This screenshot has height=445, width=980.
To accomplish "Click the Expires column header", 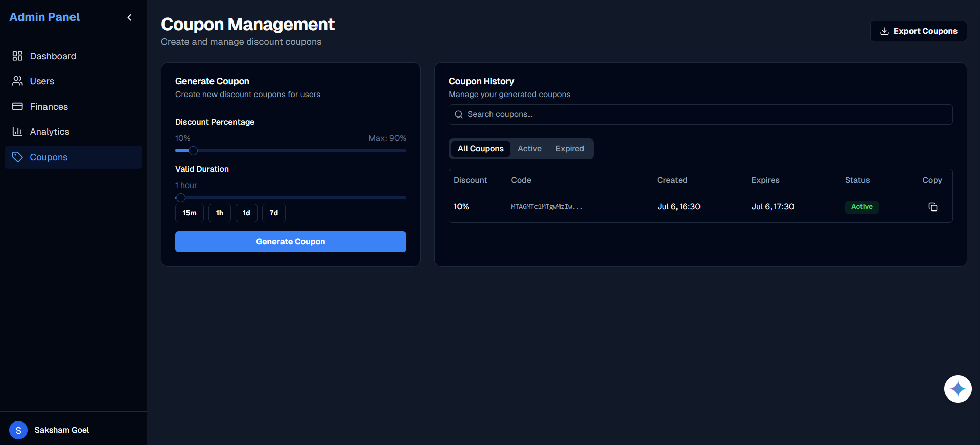I will tap(765, 180).
